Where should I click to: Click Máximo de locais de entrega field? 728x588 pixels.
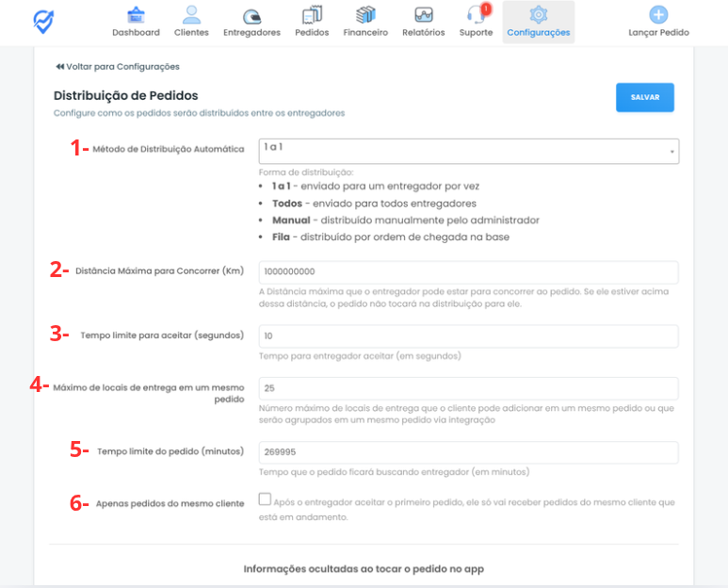pyautogui.click(x=468, y=388)
